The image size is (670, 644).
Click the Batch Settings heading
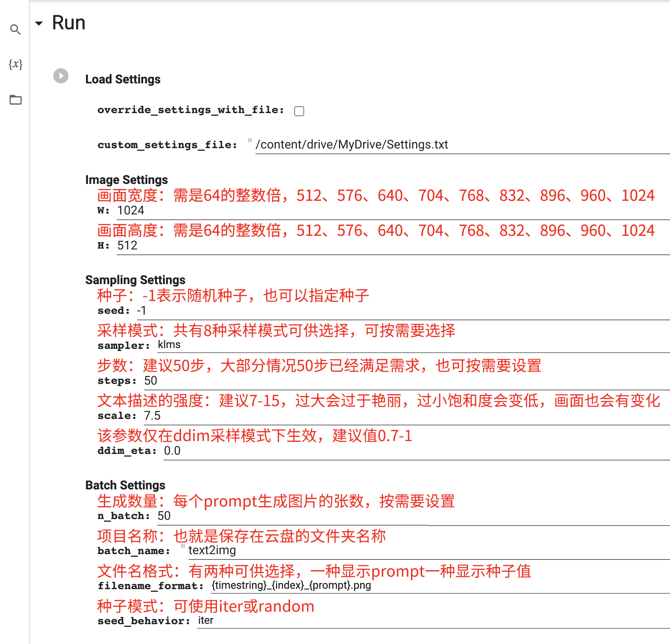point(125,485)
